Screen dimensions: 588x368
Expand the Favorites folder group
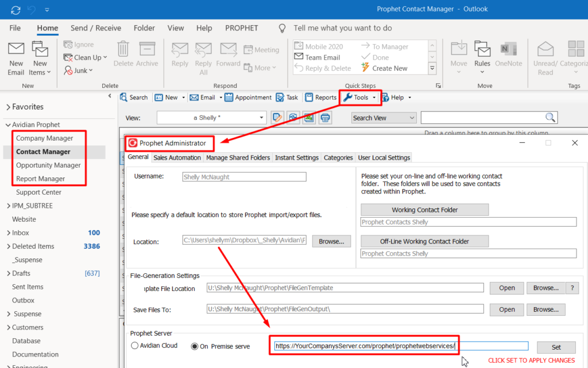[8, 107]
